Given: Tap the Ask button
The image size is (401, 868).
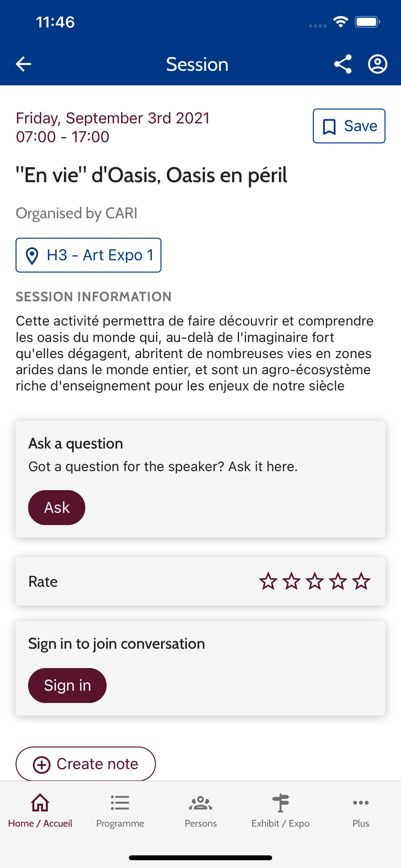Looking at the screenshot, I should pyautogui.click(x=57, y=507).
